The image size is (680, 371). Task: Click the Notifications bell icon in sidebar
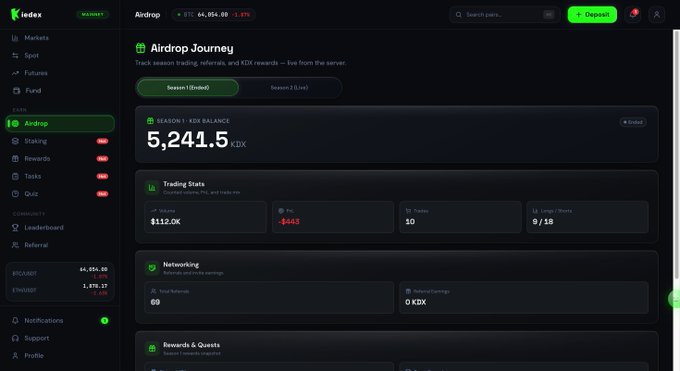[15, 321]
